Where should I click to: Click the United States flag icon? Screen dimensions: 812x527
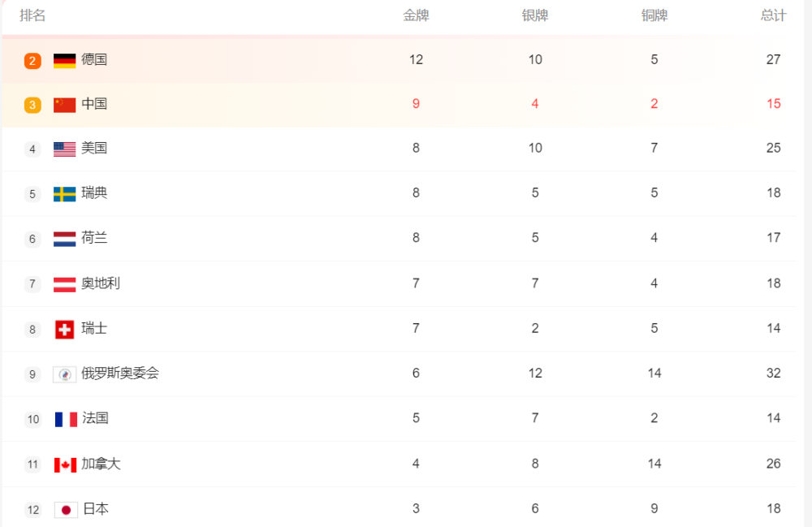click(64, 149)
